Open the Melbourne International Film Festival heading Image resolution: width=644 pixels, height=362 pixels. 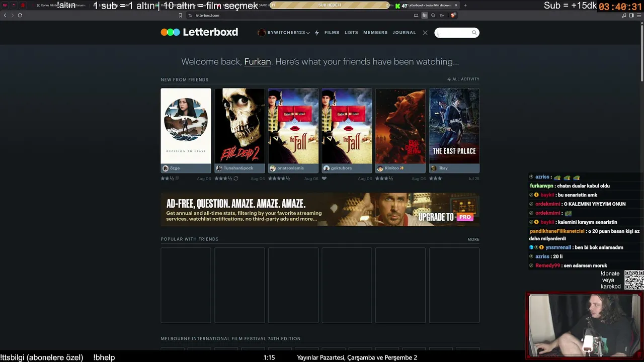[x=230, y=339]
